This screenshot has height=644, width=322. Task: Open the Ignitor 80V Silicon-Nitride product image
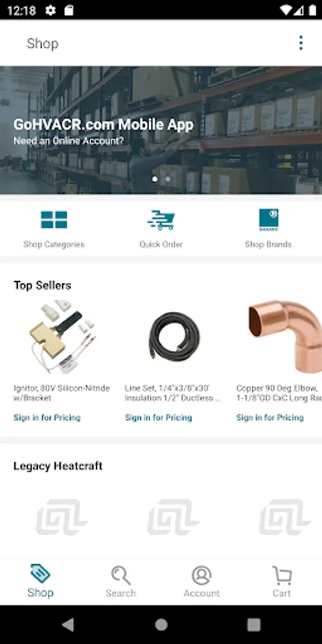pos(62,338)
